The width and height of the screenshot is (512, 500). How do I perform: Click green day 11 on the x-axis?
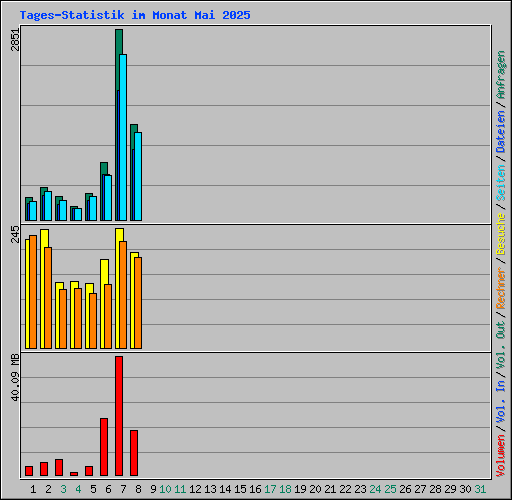click(x=180, y=489)
